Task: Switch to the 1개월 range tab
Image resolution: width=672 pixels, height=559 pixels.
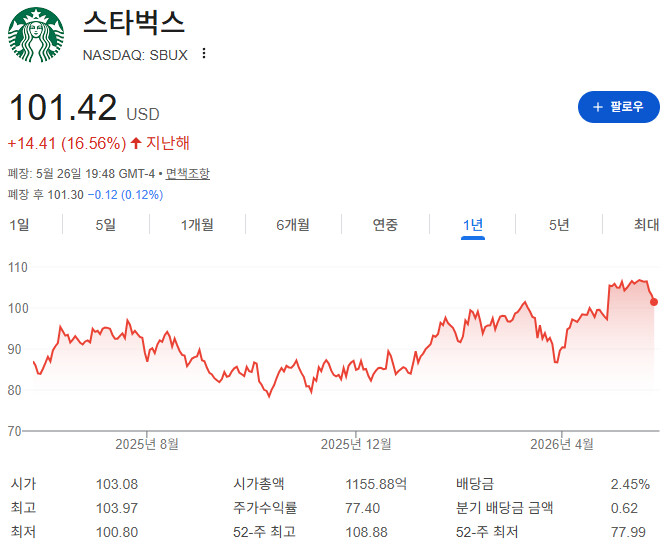Action: [x=197, y=225]
